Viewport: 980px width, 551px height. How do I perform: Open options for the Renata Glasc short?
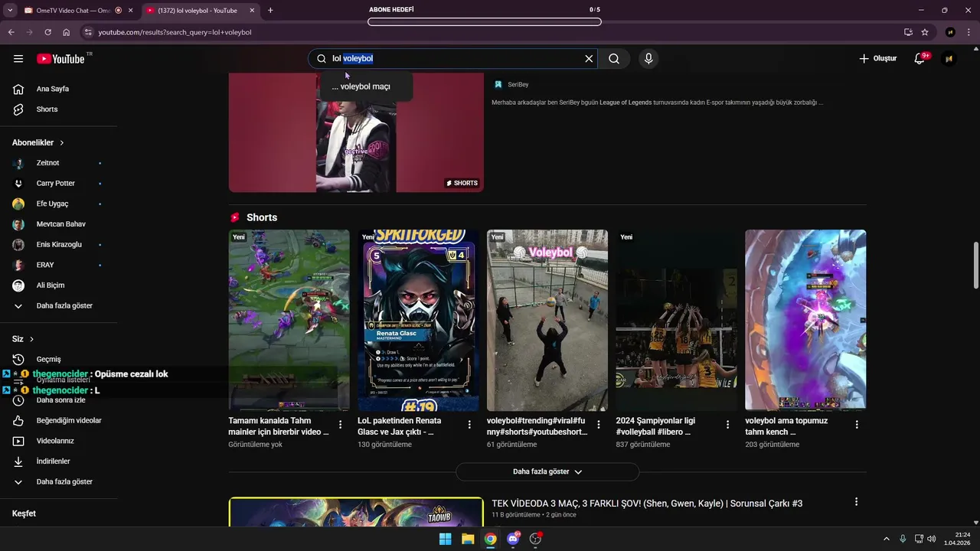(469, 425)
